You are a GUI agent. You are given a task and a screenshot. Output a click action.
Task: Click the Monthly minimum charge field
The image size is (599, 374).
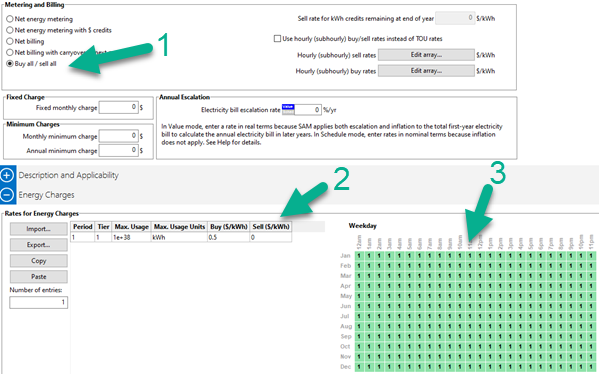click(x=118, y=136)
